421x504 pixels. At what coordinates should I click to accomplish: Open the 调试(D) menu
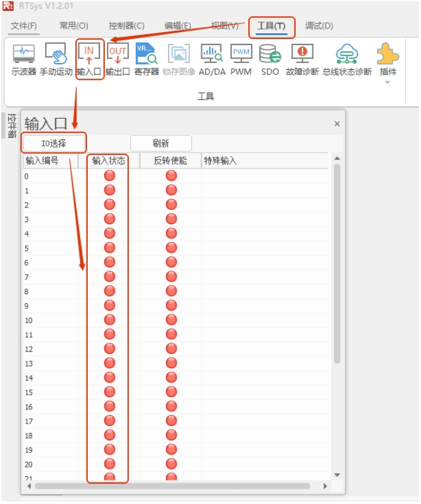coord(319,26)
